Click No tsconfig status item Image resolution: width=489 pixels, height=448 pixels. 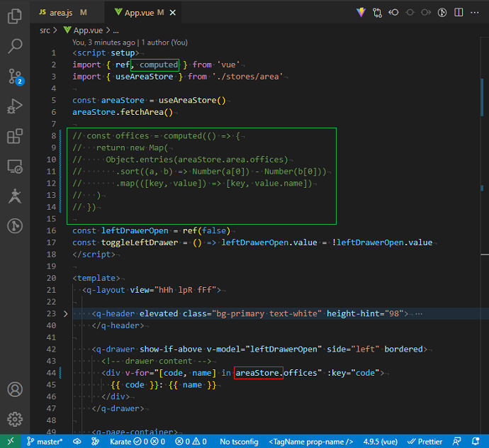pyautogui.click(x=239, y=442)
